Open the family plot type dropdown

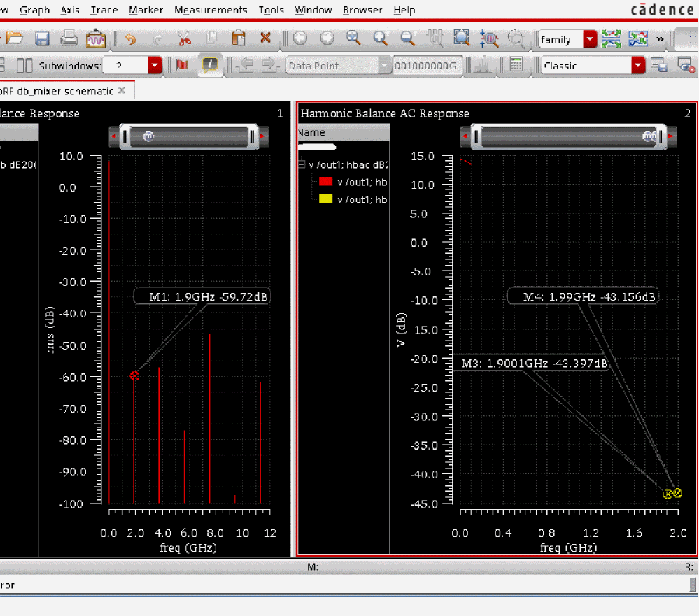pos(590,39)
